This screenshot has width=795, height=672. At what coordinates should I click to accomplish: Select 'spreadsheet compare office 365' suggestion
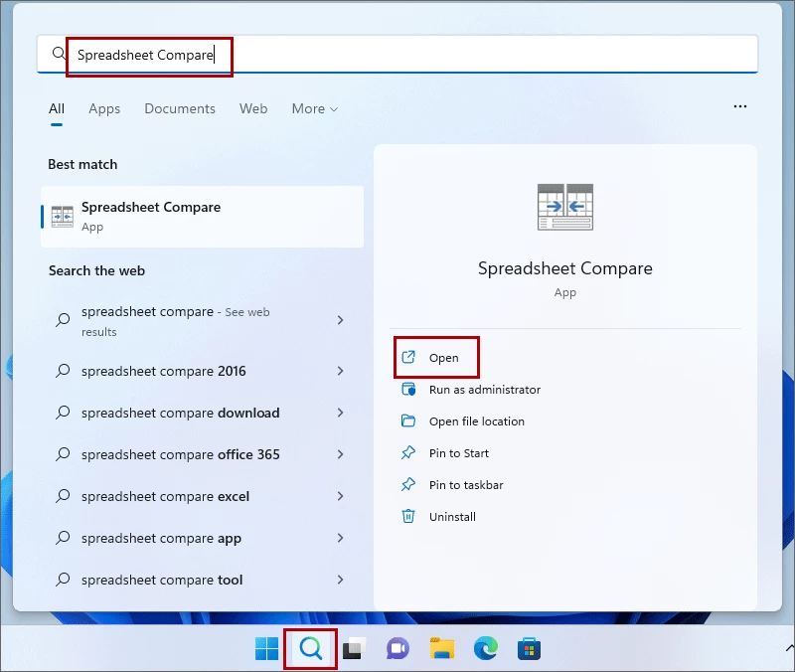point(203,454)
